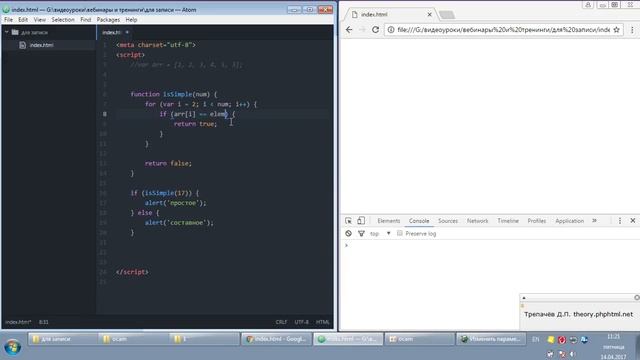Click UTF-8 encoding in Atom status bar
The width and height of the screenshot is (640, 360).
click(x=302, y=322)
